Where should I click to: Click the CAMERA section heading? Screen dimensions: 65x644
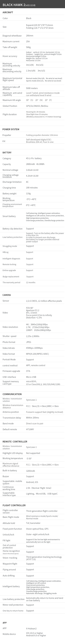pos(7,295)
